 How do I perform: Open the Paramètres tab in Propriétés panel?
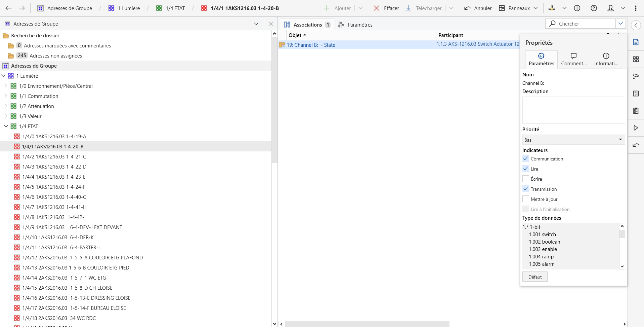coord(541,60)
